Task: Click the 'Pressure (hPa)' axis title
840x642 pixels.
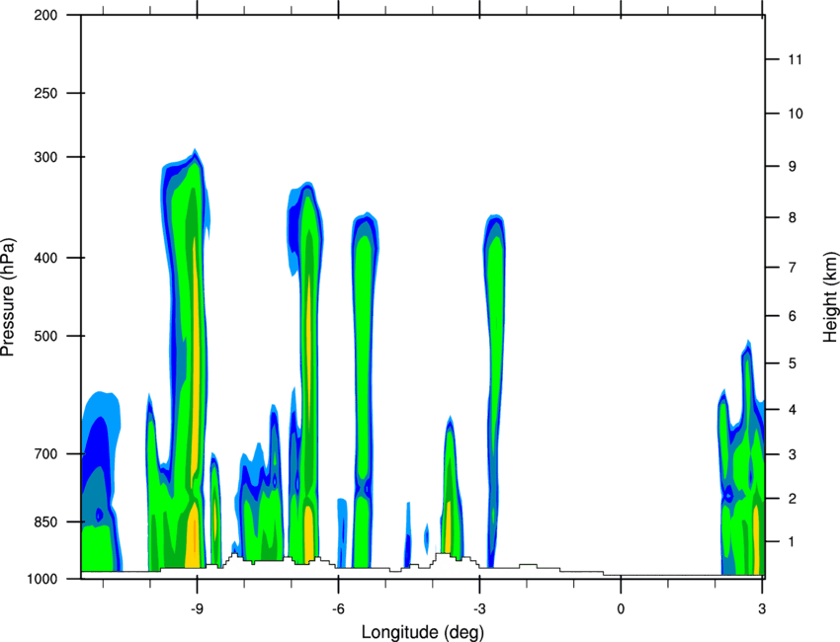Action: (x=8, y=297)
